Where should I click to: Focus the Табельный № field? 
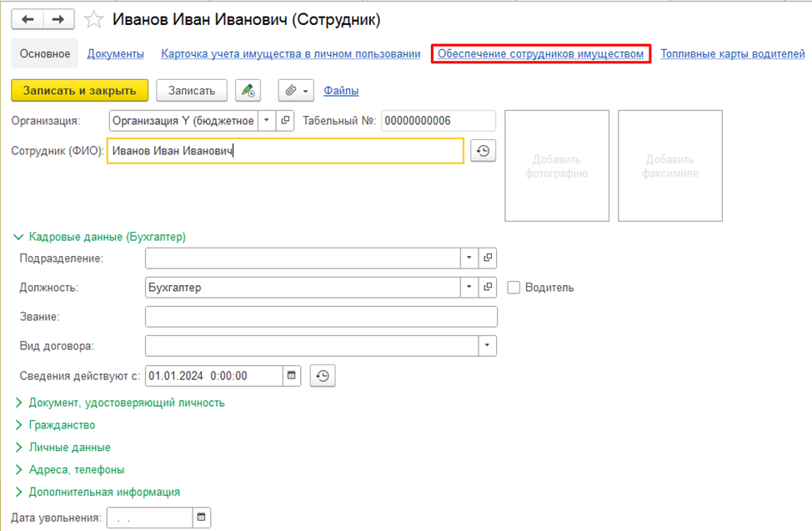point(439,121)
